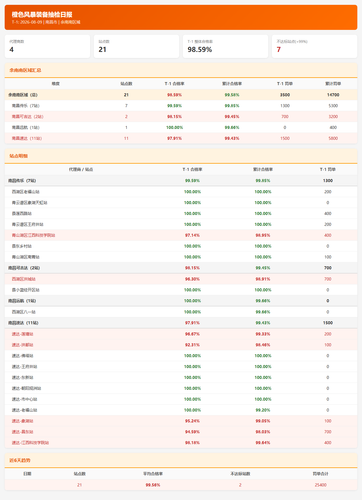Select the report title 橙色风暴装备抽检日报
This screenshot has width=362, height=500.
pyautogui.click(x=42, y=14)
